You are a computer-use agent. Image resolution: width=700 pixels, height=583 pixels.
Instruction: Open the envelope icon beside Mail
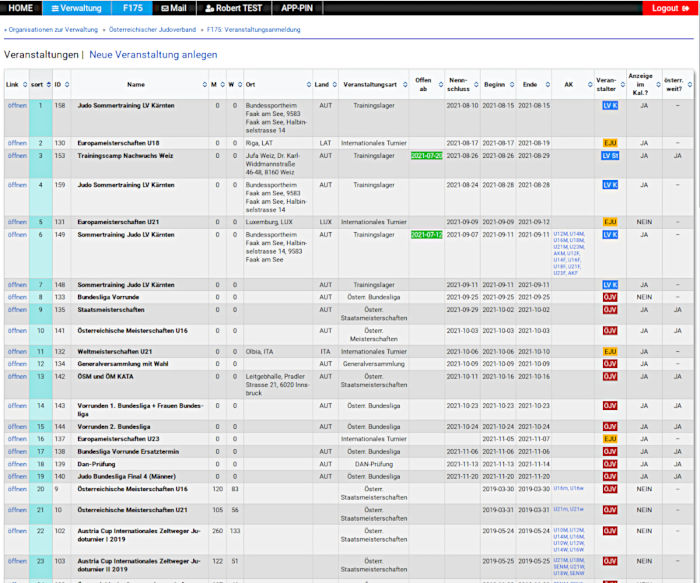[165, 8]
